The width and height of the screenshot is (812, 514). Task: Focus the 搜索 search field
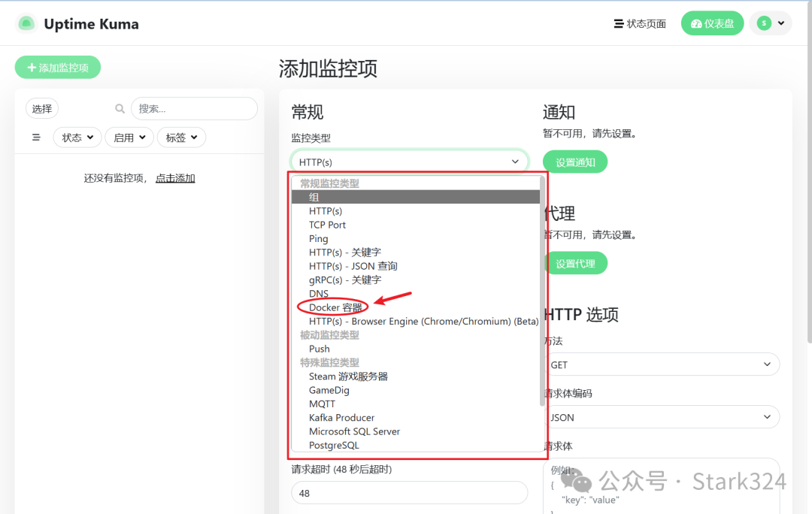point(194,109)
